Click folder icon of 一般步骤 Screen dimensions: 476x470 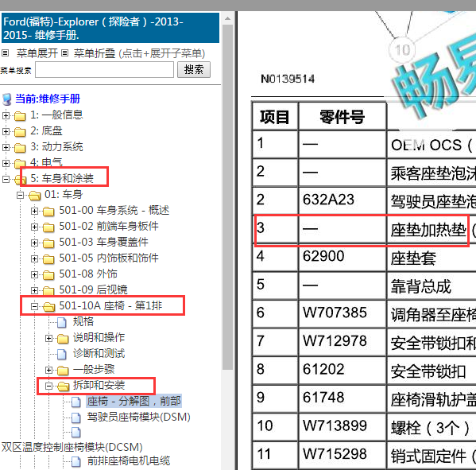[x=63, y=370]
